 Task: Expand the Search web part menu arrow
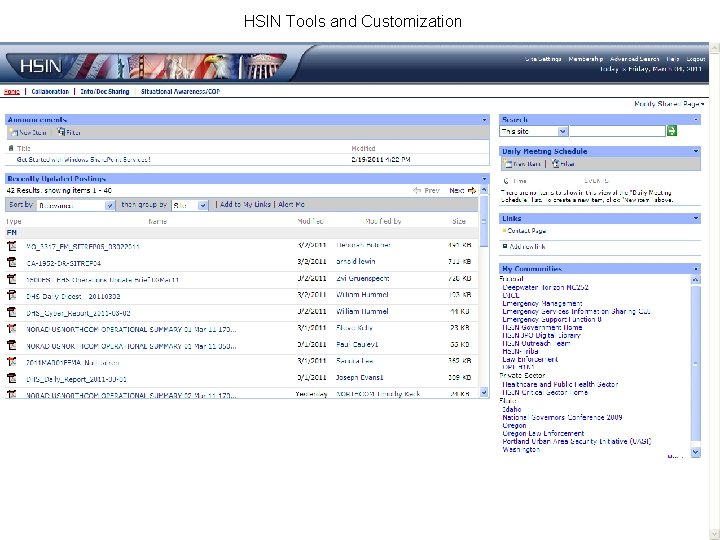[696, 120]
